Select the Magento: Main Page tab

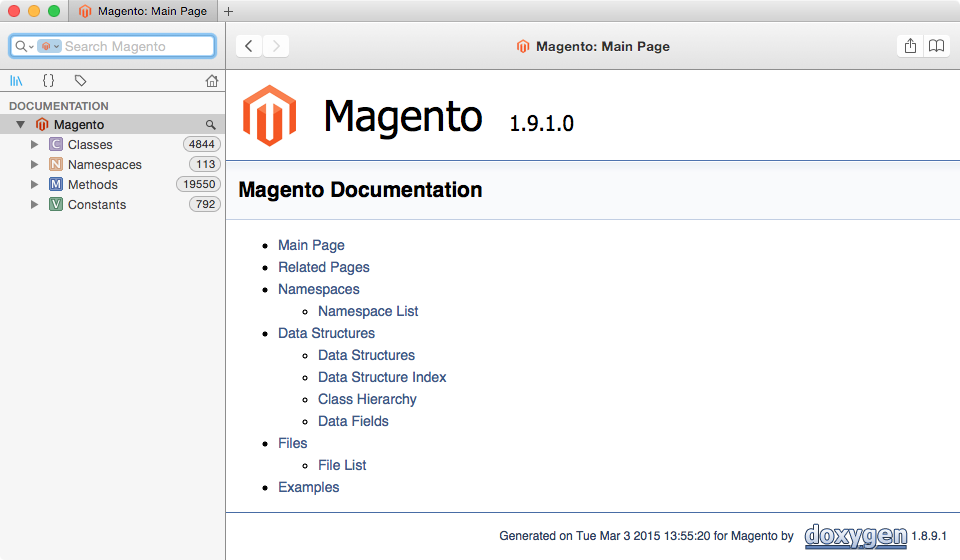[x=143, y=11]
